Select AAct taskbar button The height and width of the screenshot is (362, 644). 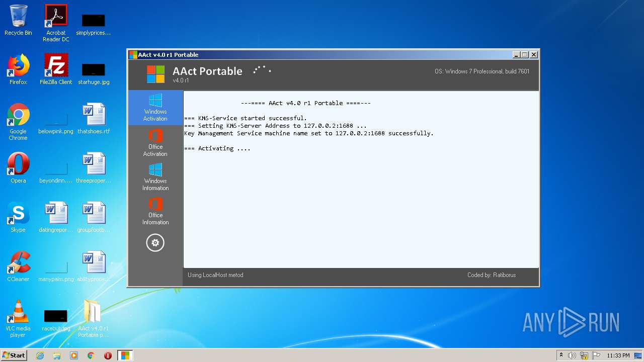coord(125,355)
